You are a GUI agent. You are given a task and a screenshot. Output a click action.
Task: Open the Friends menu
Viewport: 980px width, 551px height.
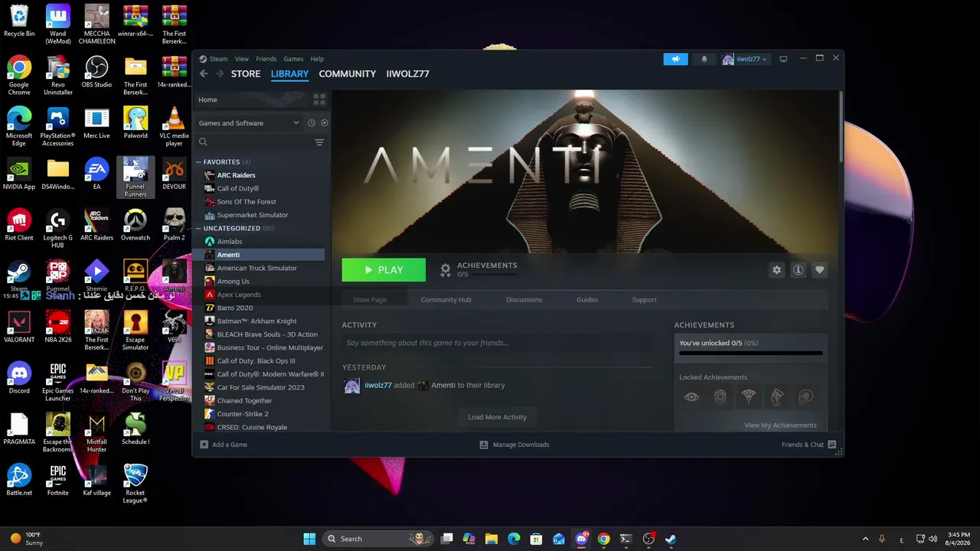[x=266, y=59]
